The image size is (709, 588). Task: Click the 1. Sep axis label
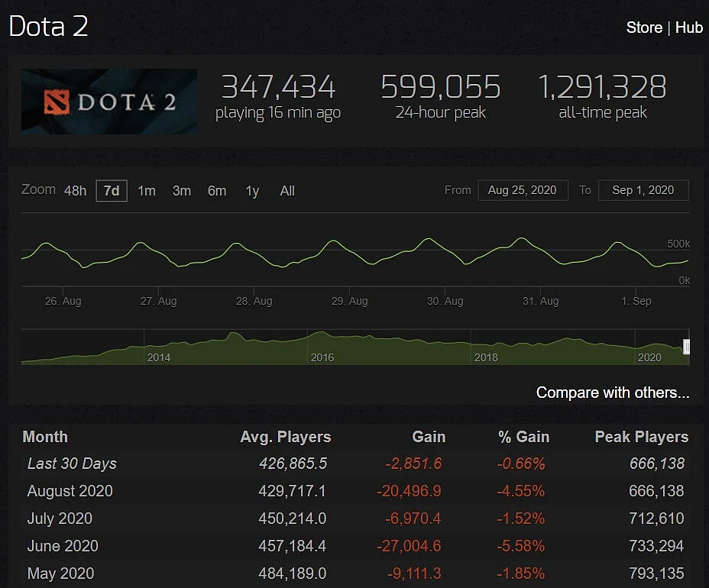tap(636, 301)
